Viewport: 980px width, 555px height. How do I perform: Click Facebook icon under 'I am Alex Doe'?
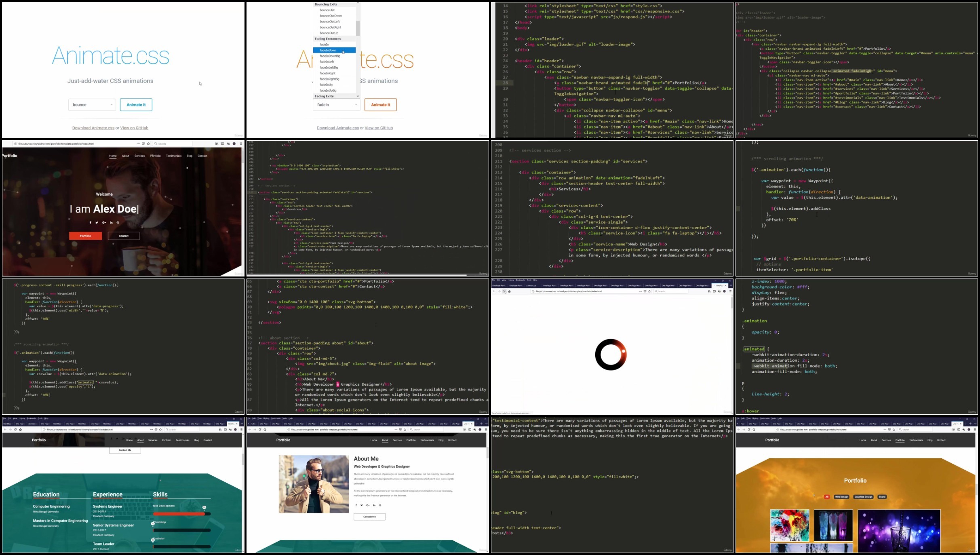coord(90,223)
